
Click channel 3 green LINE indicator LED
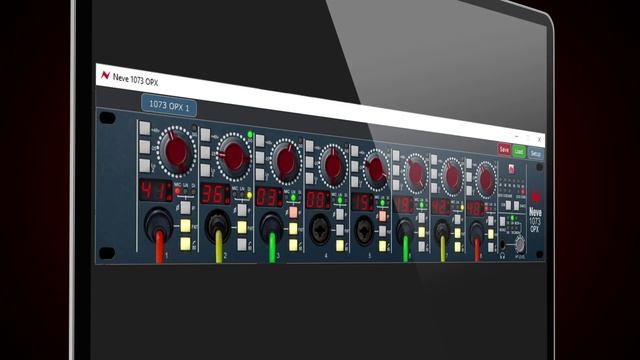tap(293, 198)
